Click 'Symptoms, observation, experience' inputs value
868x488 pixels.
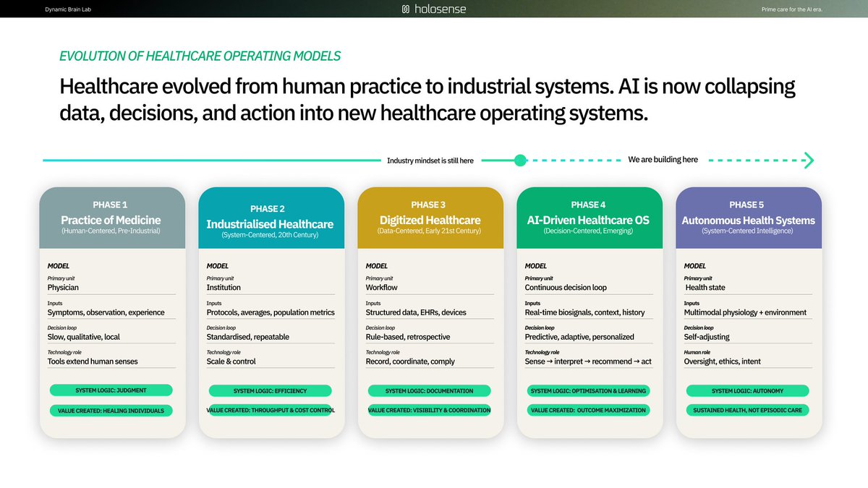pos(106,312)
